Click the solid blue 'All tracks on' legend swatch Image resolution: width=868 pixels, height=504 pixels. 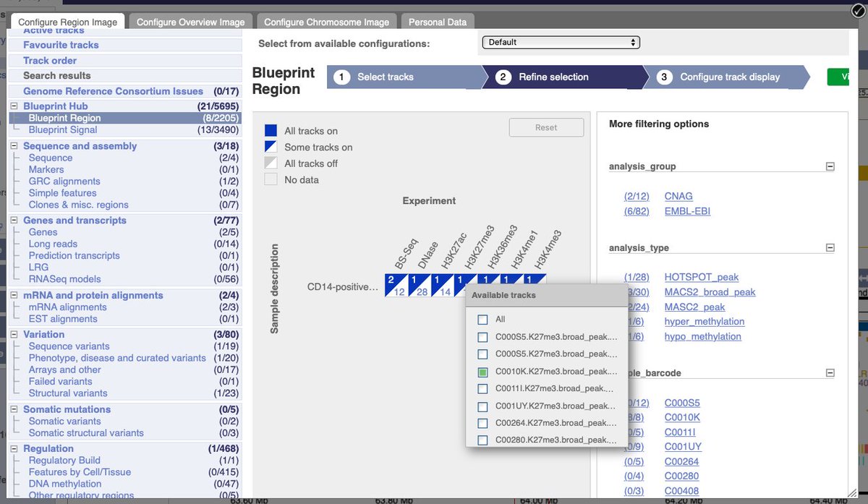point(271,131)
